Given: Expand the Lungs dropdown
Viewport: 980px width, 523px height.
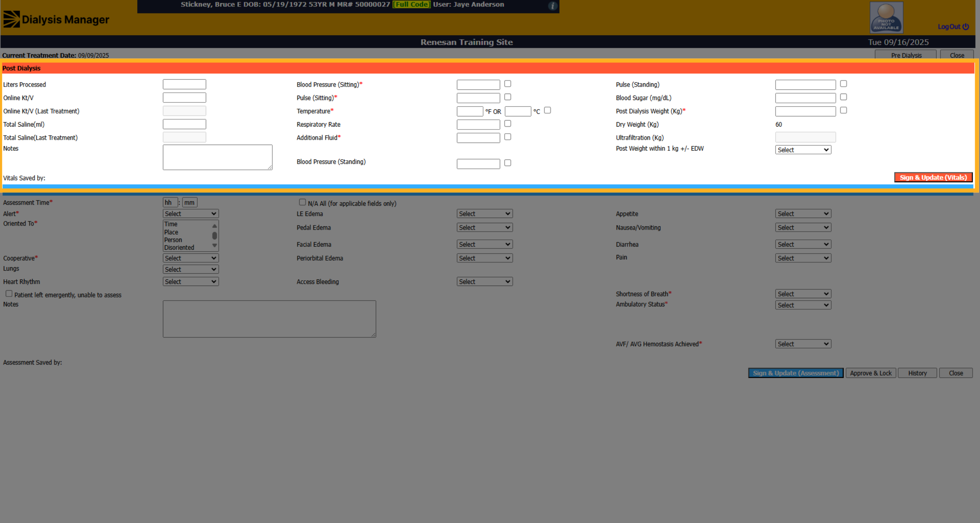Looking at the screenshot, I should click(191, 269).
